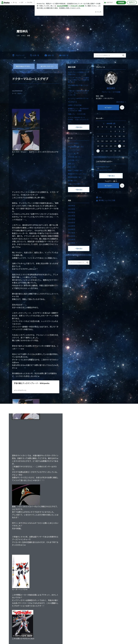Viewport: 138px width, 644px height.
Task: Go to previous month arrow in calendar
Action: [x=104, y=124]
